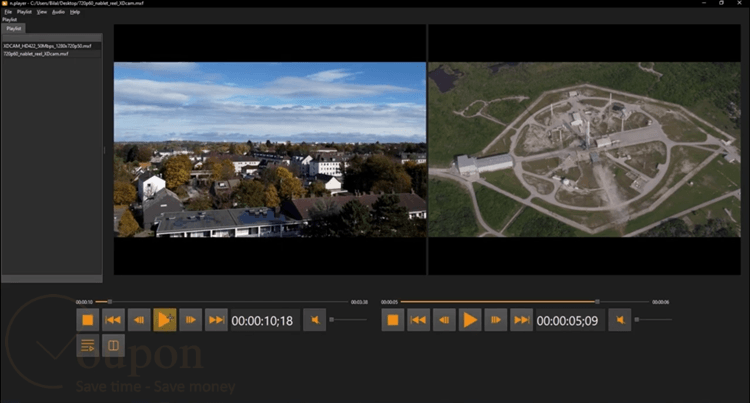Stop playback in the right player
Screen dimensions: 750x403
point(393,320)
